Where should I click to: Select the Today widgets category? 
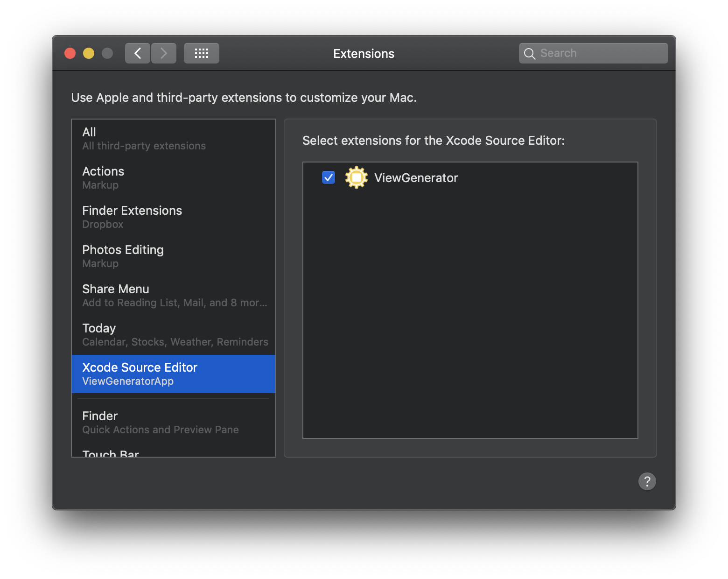click(174, 335)
